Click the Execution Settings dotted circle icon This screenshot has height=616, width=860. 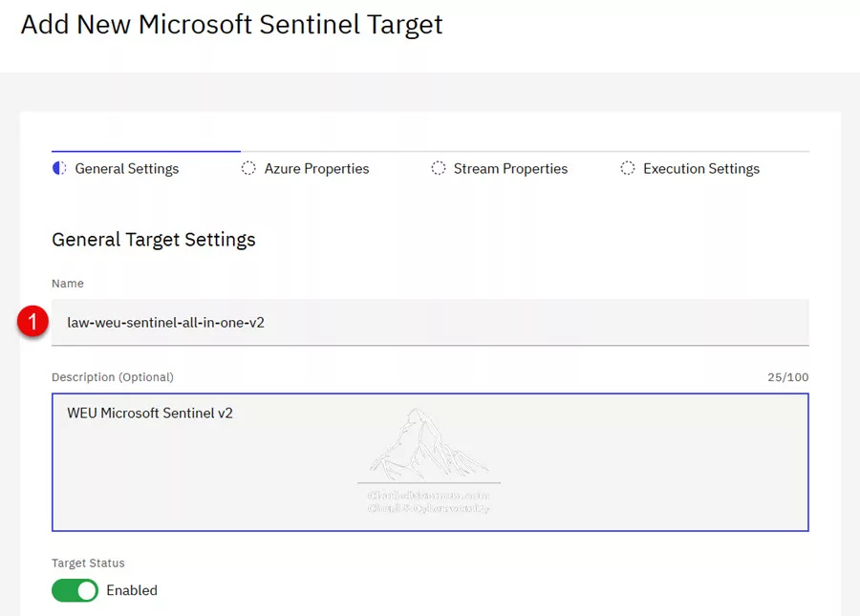(628, 168)
